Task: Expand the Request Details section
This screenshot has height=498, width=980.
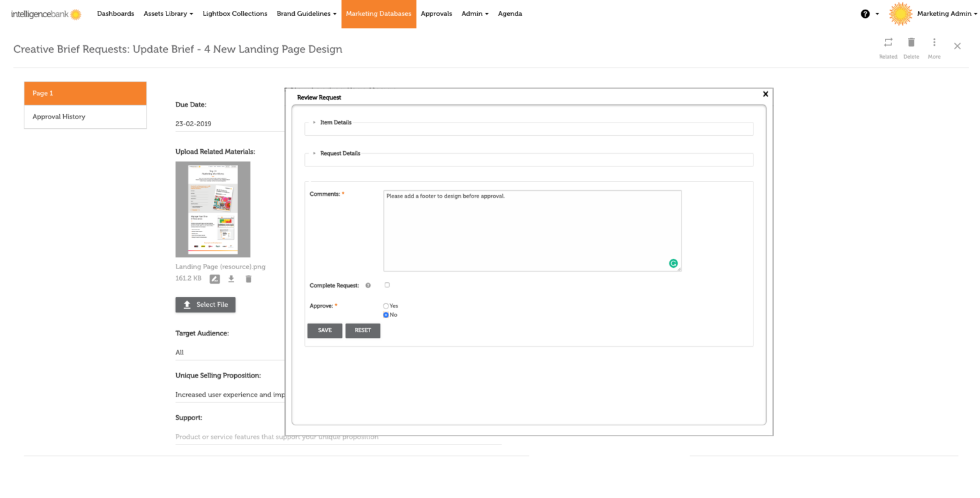Action: [x=339, y=154]
